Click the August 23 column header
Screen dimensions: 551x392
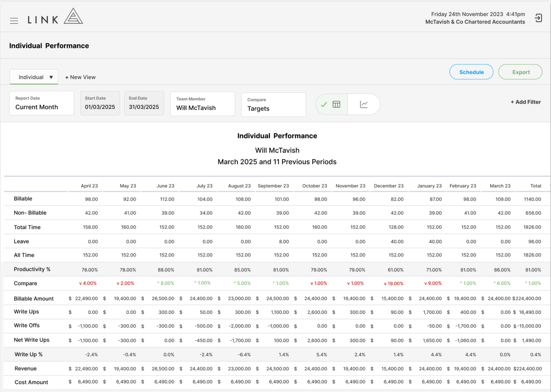click(x=239, y=186)
